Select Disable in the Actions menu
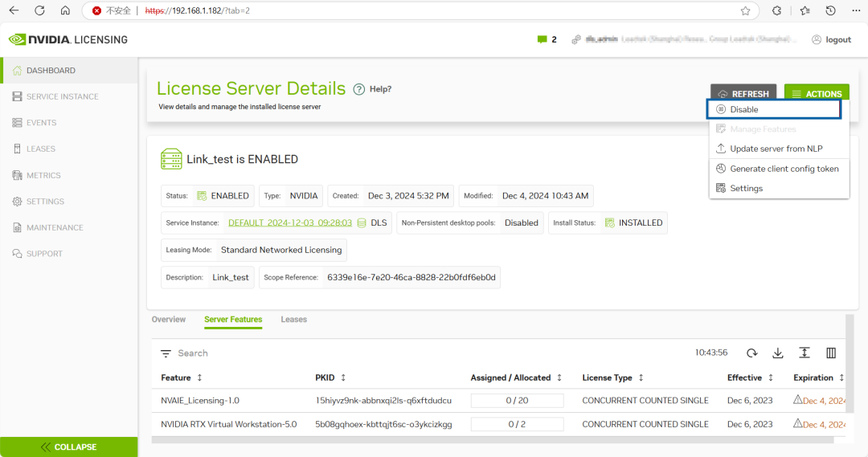 [x=774, y=109]
